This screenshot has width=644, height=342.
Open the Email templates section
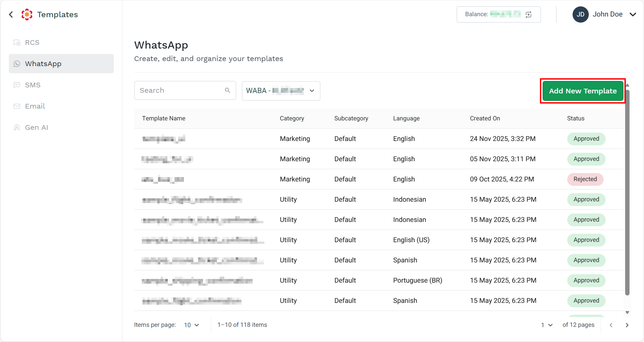[x=61, y=106]
